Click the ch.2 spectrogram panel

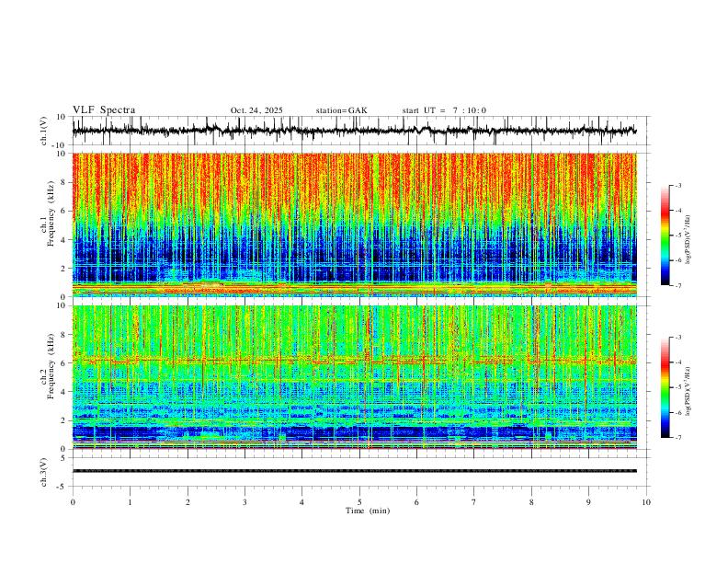[x=354, y=377]
